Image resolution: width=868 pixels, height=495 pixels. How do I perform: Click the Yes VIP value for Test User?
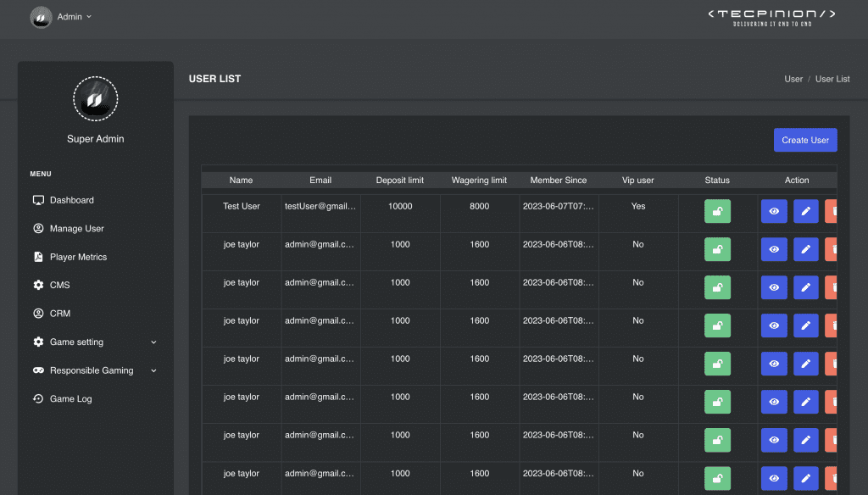[637, 206]
